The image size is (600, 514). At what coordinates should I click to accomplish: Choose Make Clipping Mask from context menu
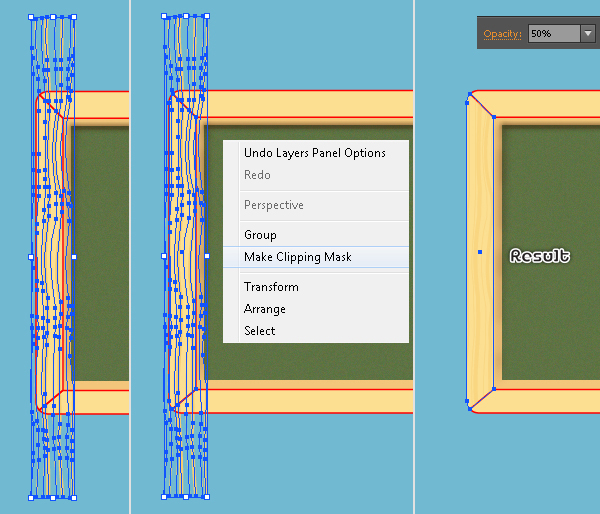pos(316,257)
